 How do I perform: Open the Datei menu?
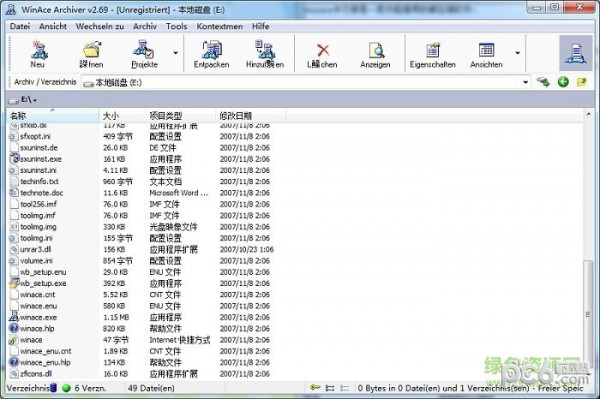(20, 26)
